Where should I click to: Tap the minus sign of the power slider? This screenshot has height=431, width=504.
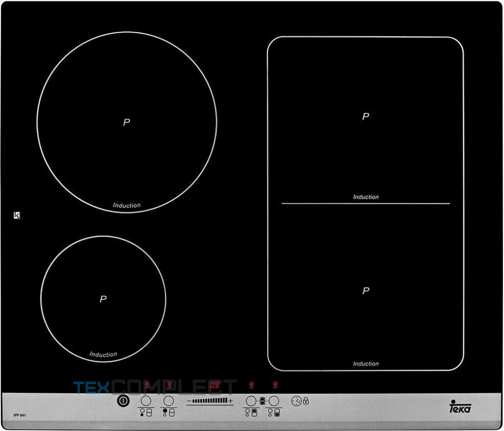coord(189,401)
